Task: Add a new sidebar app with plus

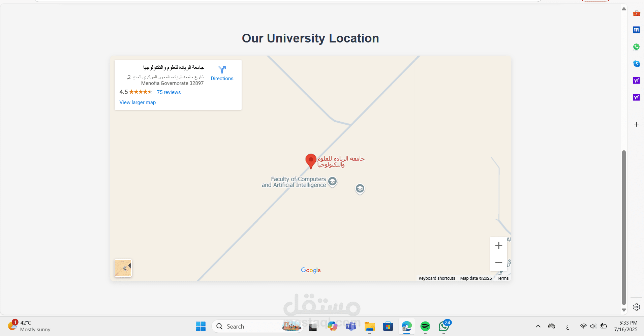Action: (636, 124)
